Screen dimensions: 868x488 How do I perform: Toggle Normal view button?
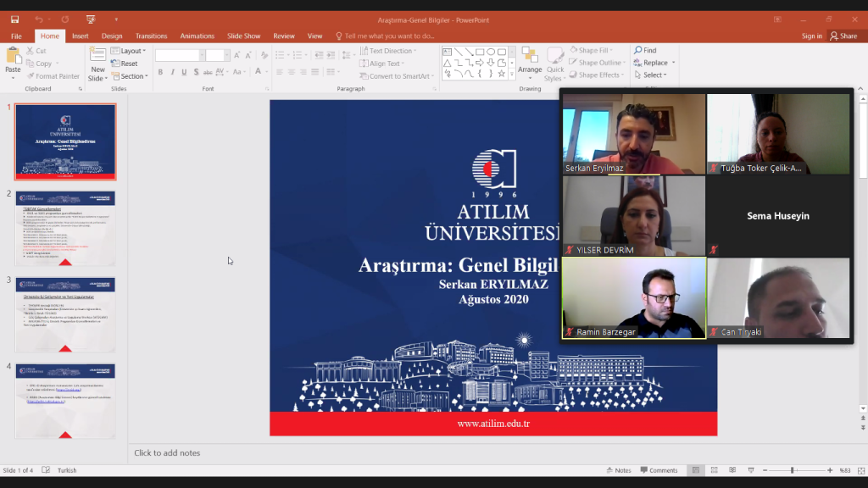tap(696, 470)
